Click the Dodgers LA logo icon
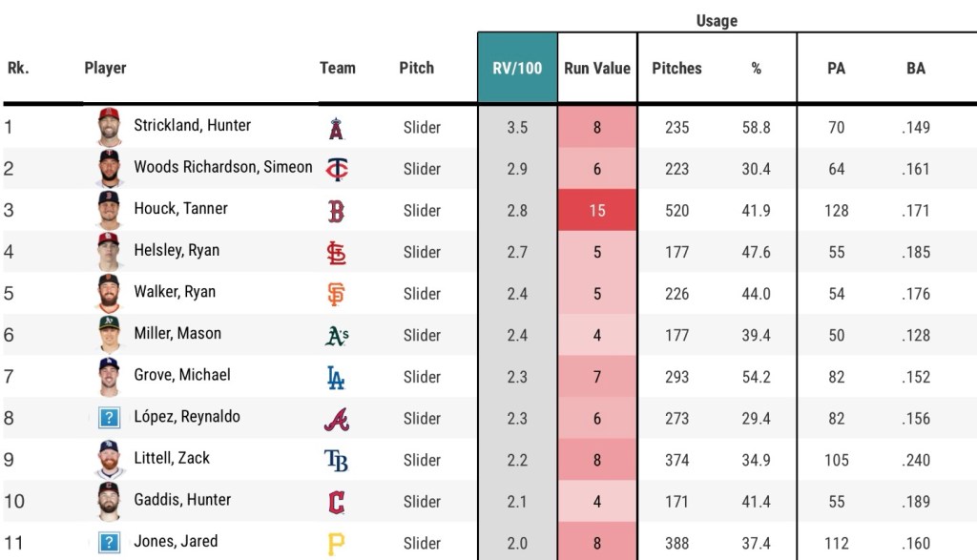 point(336,378)
